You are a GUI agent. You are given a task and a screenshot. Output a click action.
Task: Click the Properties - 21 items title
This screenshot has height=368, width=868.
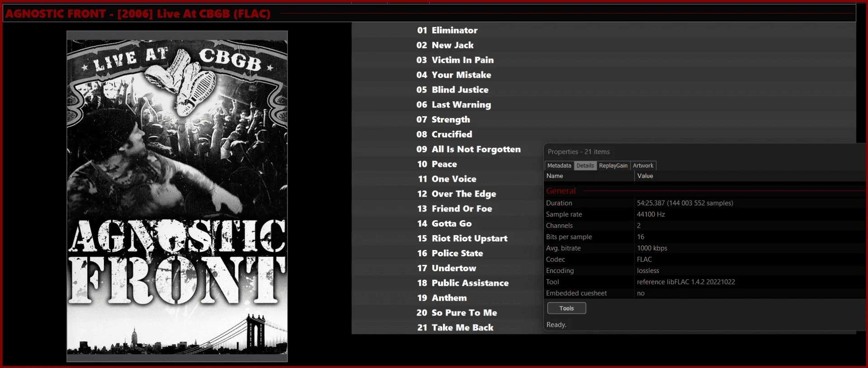579,152
